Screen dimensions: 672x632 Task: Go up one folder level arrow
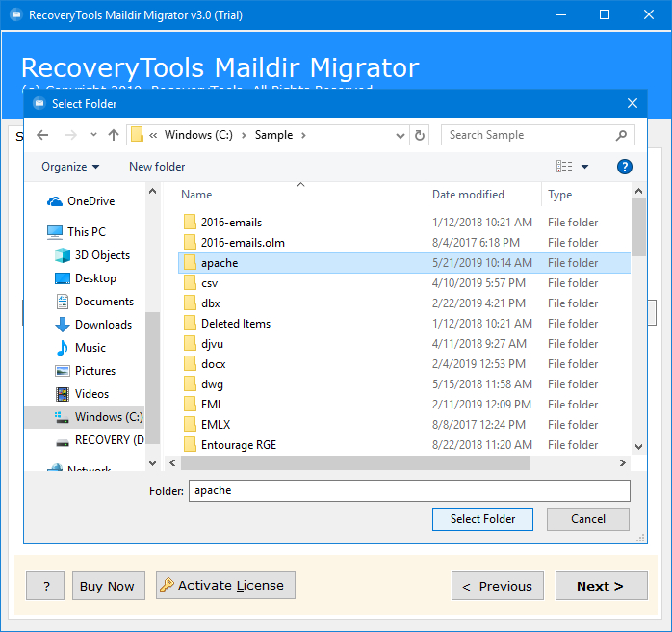[114, 136]
